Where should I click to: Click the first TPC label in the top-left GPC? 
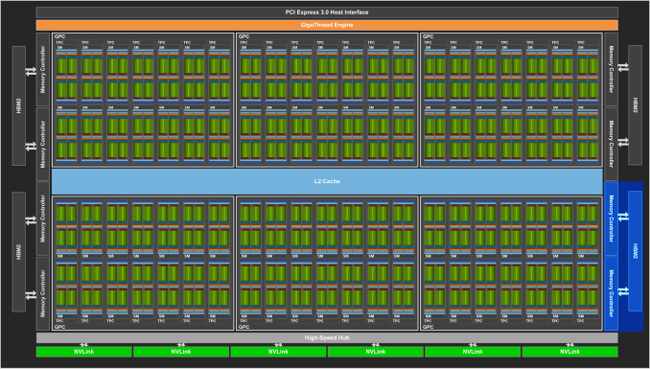(x=59, y=42)
